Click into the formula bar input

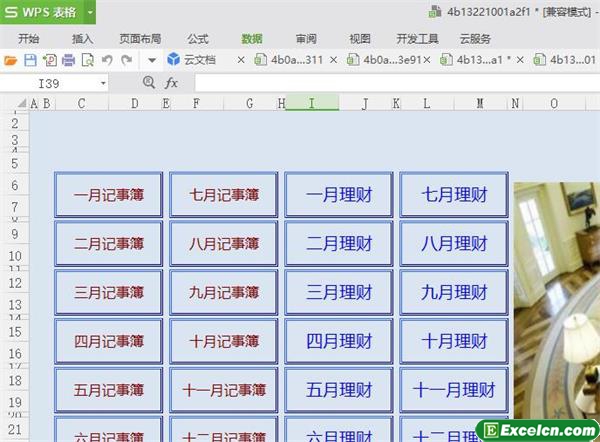[397, 83]
